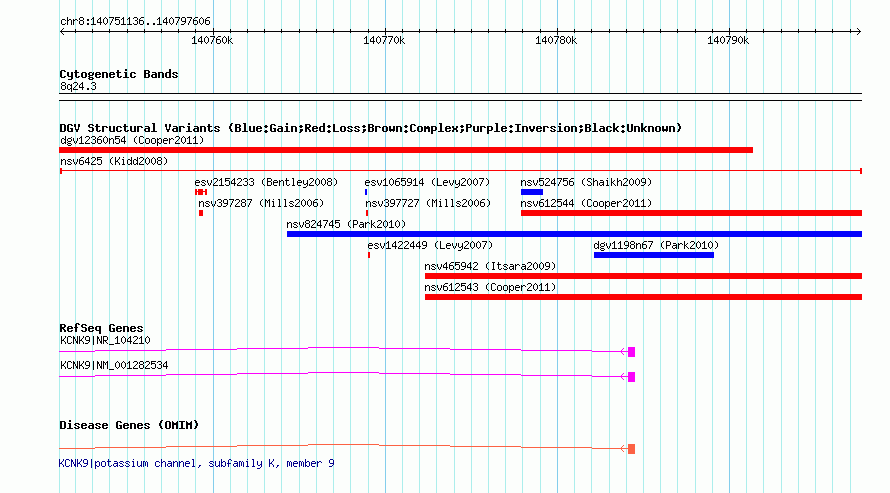Click the 140790k ruler tick label
Viewport: 890px width, 493px height.
pos(728,40)
